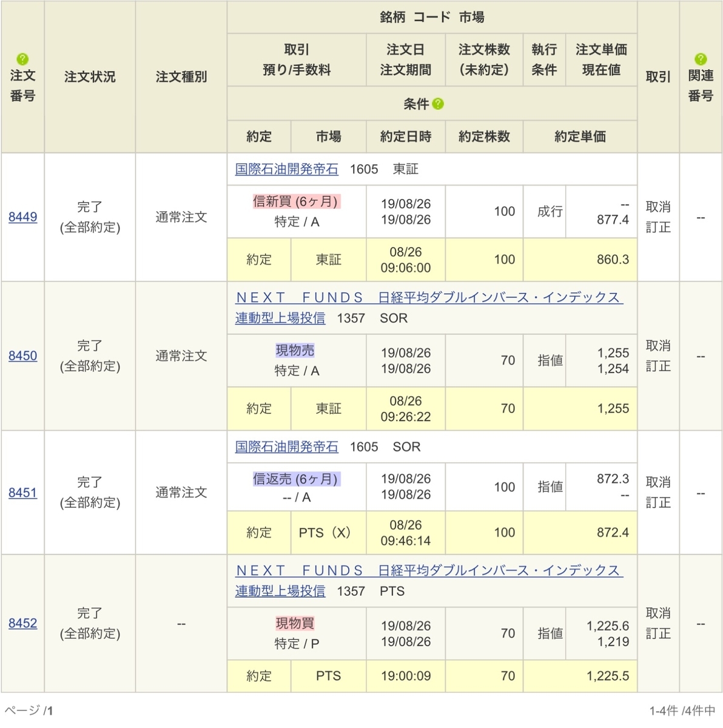This screenshot has width=723, height=728.
Task: Click the 約定日時 column header
Action: (x=406, y=136)
